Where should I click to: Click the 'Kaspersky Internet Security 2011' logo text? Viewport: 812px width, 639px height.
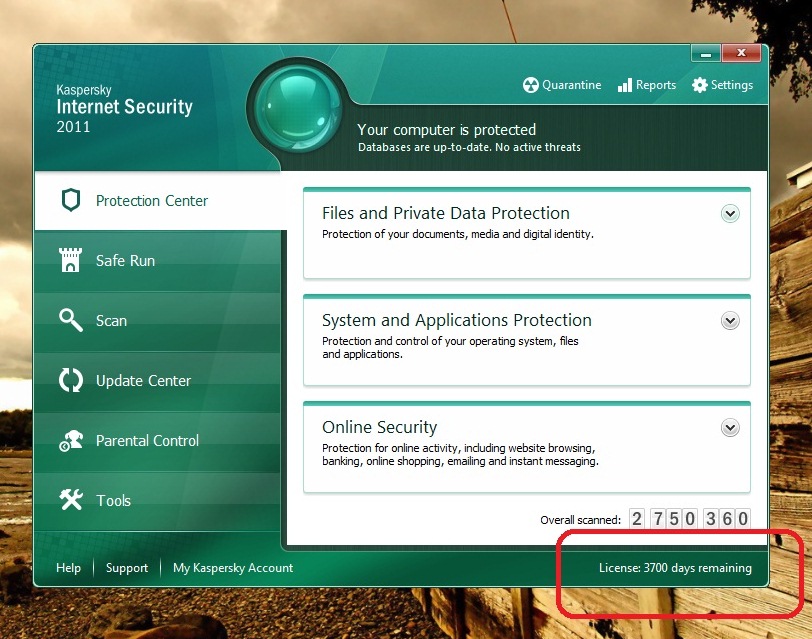click(124, 108)
